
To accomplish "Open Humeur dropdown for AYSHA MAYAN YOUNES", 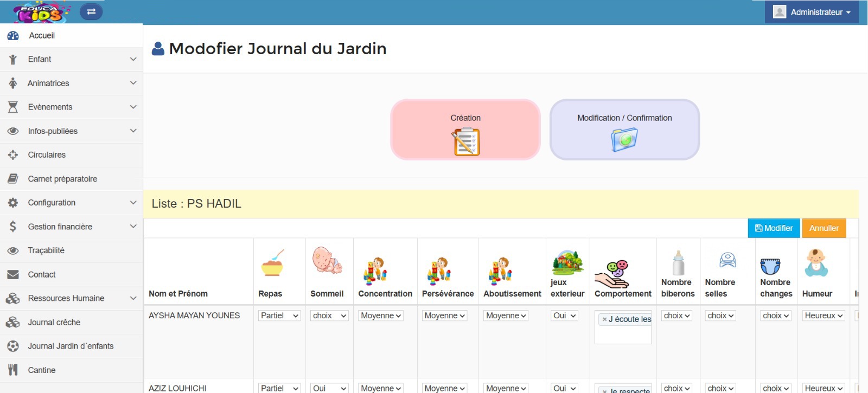I will [x=824, y=315].
